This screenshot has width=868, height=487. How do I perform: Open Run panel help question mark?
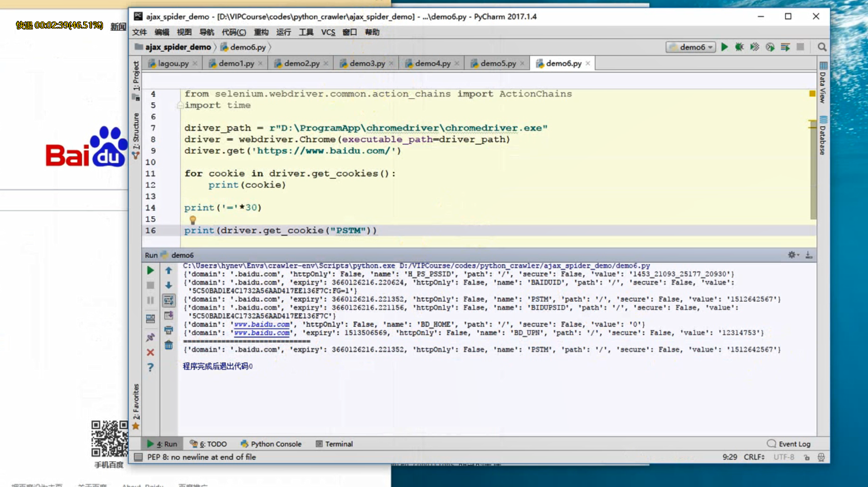(x=150, y=367)
